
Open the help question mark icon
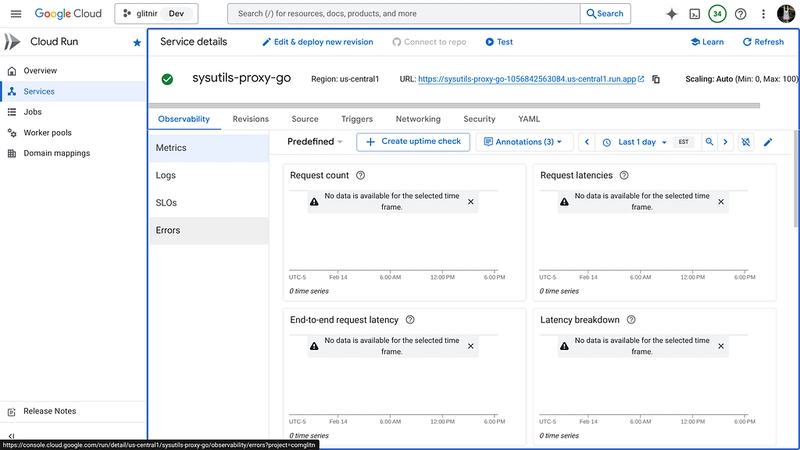740,14
